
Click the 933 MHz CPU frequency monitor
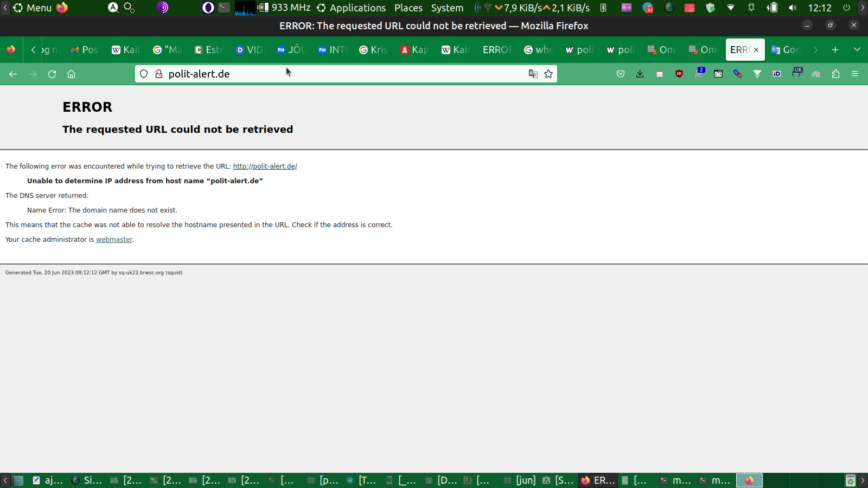point(284,8)
